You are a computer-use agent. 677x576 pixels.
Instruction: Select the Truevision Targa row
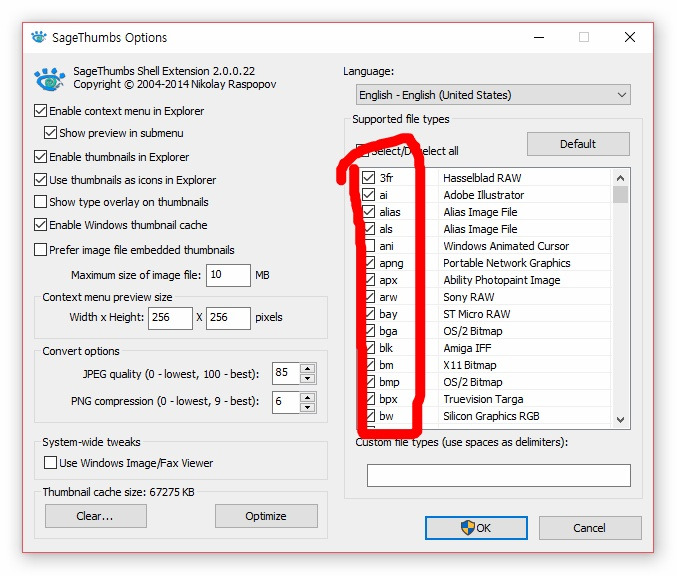pos(483,399)
